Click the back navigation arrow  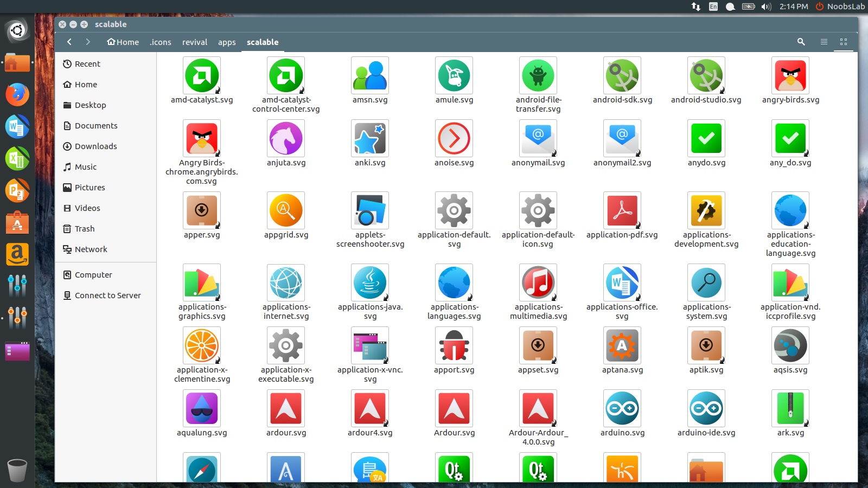pos(69,42)
